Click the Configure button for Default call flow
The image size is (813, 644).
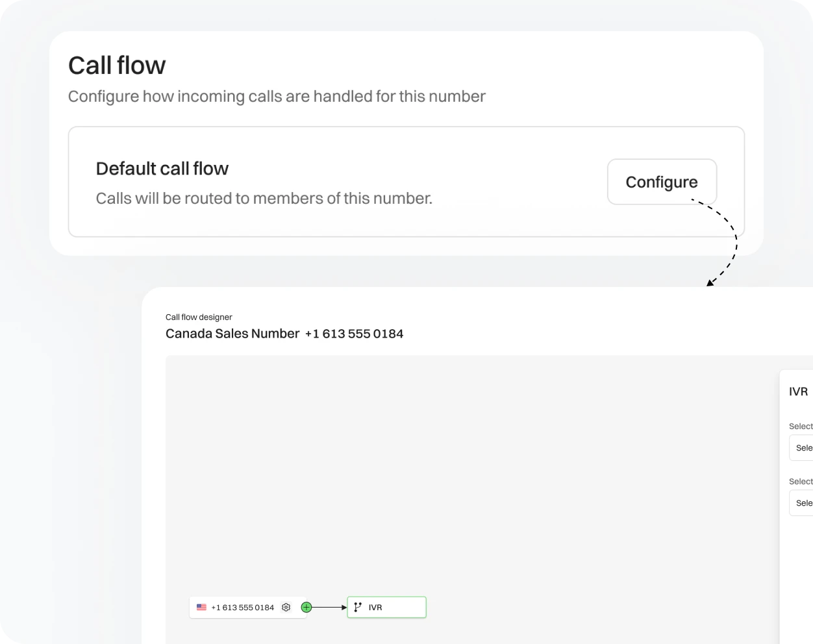pos(661,182)
